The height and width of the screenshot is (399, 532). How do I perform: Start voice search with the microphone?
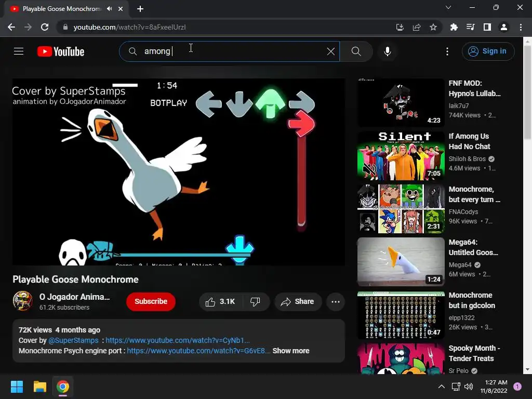[387, 51]
